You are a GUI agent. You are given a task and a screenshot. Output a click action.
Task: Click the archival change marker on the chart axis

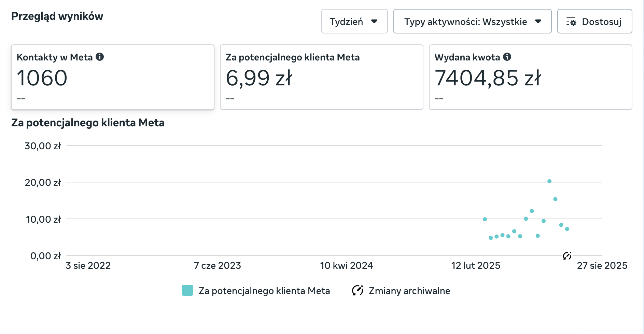566,255
